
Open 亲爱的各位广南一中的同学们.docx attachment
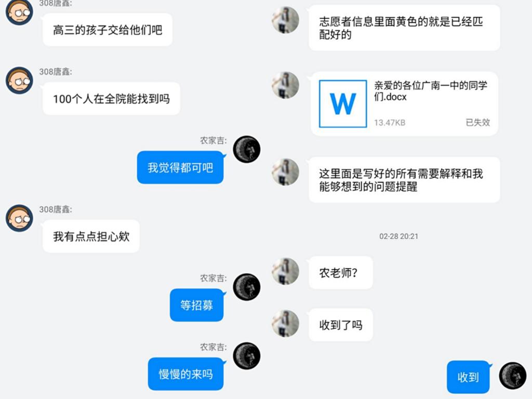(x=404, y=103)
